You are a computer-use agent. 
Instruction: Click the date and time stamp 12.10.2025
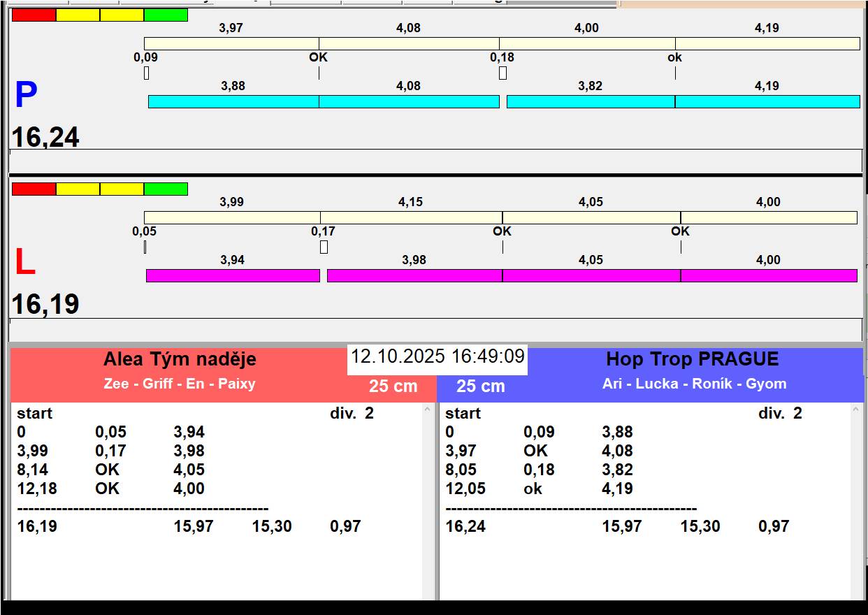pyautogui.click(x=437, y=357)
